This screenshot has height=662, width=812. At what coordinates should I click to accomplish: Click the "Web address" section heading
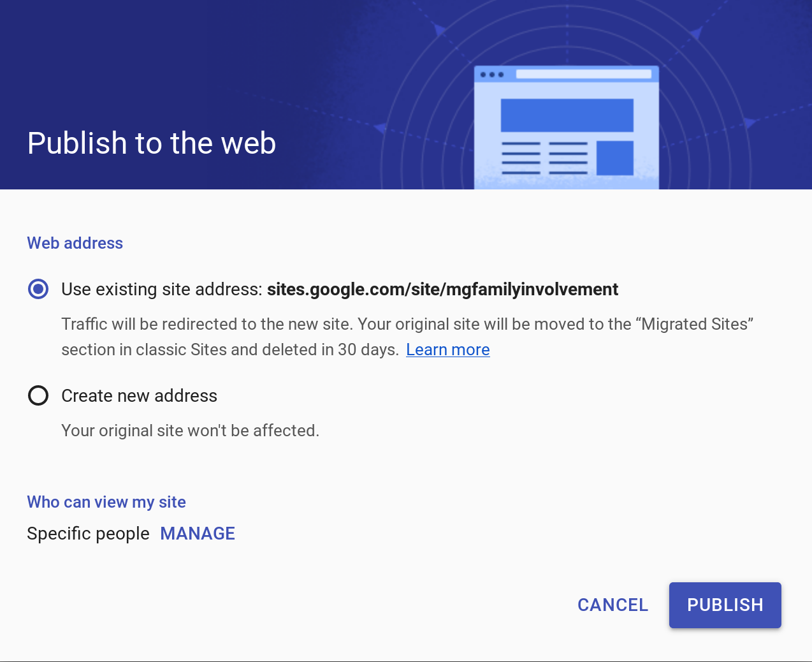coord(75,243)
